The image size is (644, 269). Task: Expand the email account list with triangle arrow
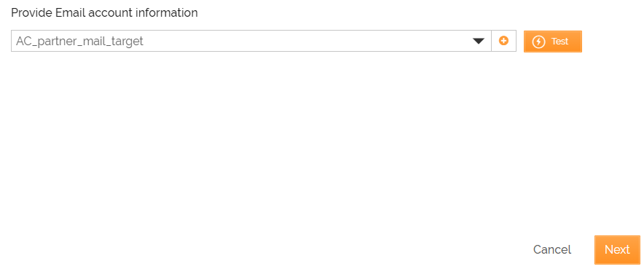click(479, 41)
